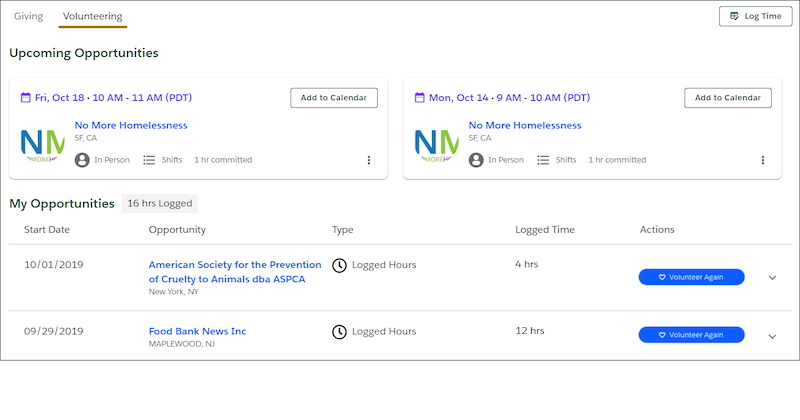Volunteer Again for ASPCA opportunity

click(691, 277)
